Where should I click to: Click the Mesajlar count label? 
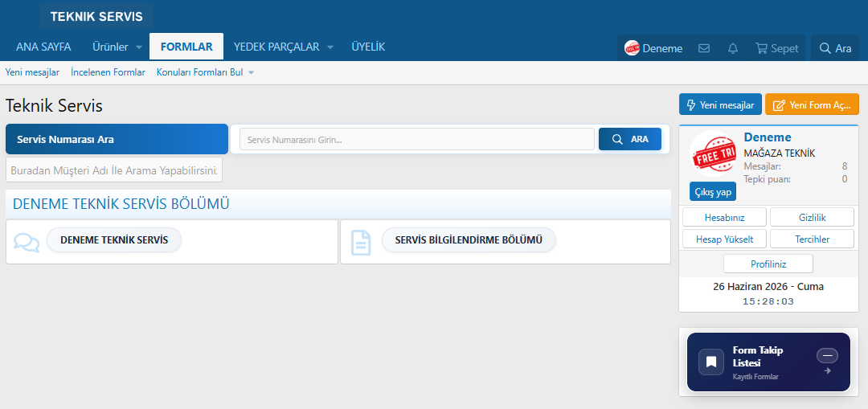pos(762,166)
